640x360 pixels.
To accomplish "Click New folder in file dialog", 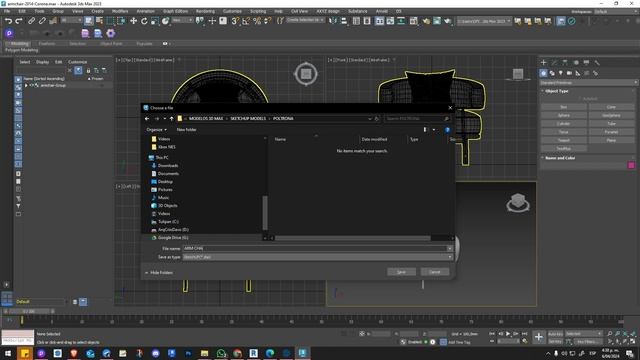I will pyautogui.click(x=187, y=130).
